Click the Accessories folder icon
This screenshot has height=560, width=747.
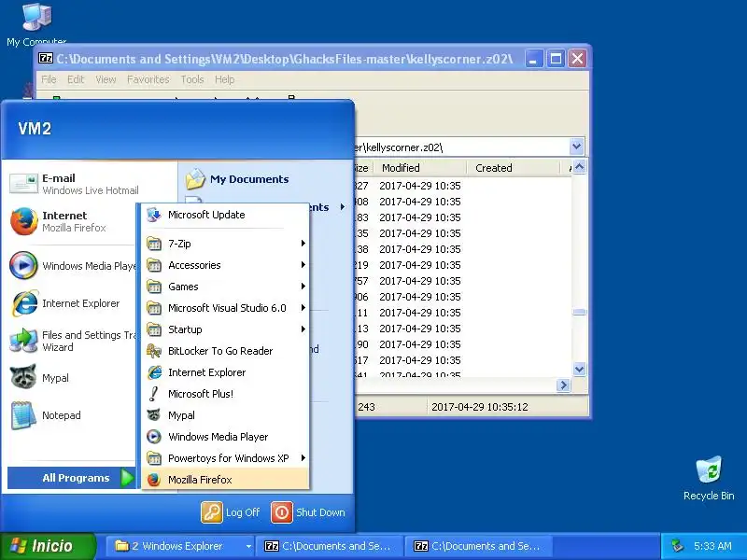154,265
